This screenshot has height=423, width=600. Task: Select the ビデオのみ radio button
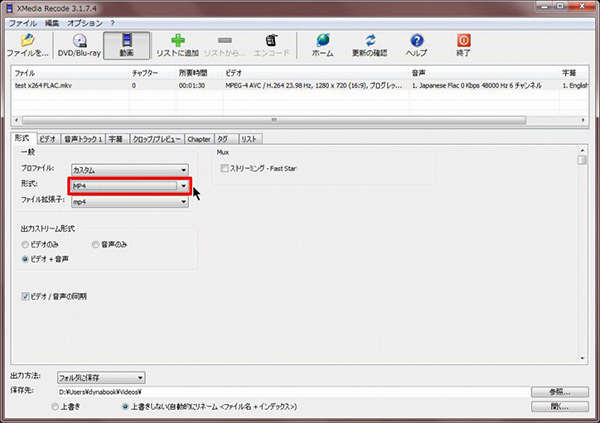pyautogui.click(x=25, y=244)
